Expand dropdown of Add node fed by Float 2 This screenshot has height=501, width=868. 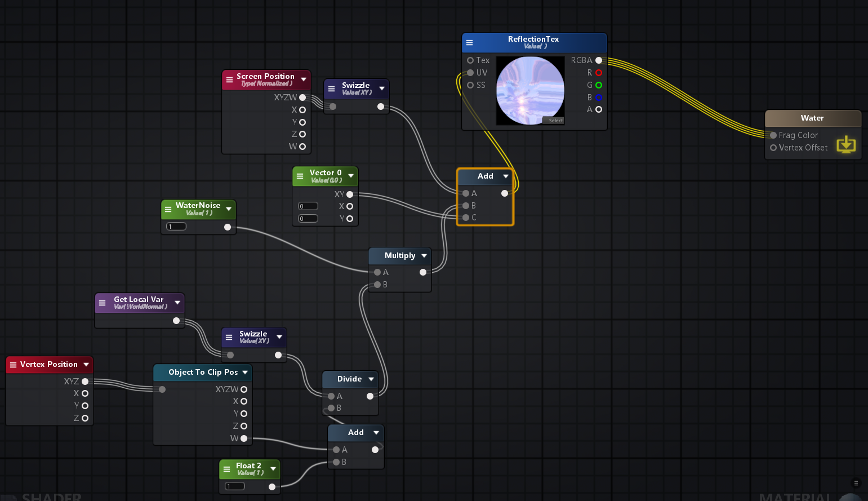coord(376,433)
